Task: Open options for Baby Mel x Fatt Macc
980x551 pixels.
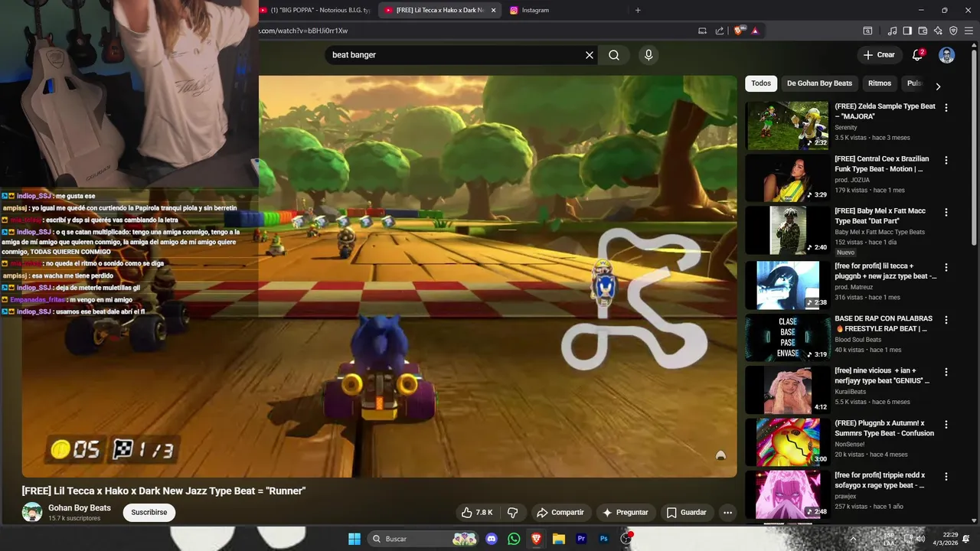Action: (946, 213)
